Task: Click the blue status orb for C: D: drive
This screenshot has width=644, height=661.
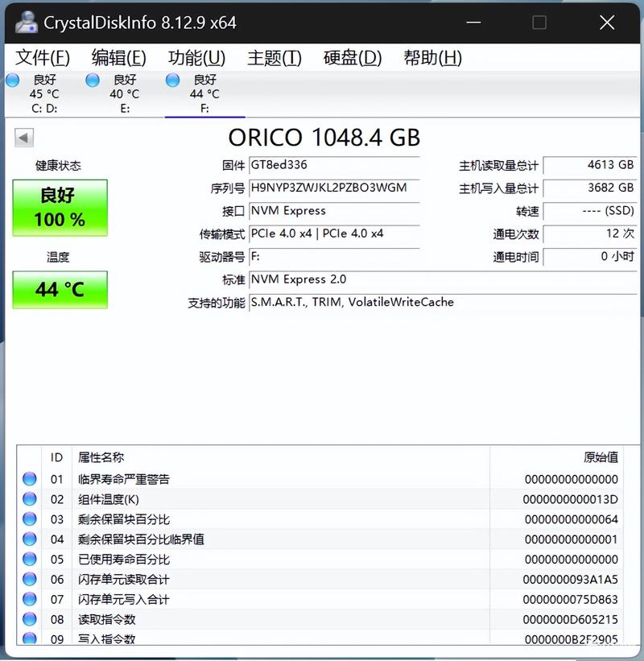Action: click(13, 80)
